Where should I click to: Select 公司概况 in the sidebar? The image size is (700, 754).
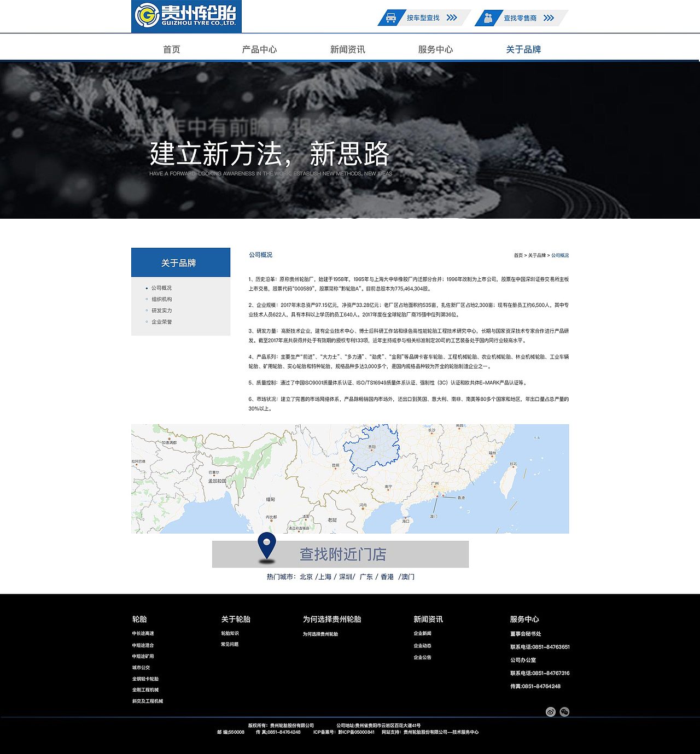coord(161,288)
